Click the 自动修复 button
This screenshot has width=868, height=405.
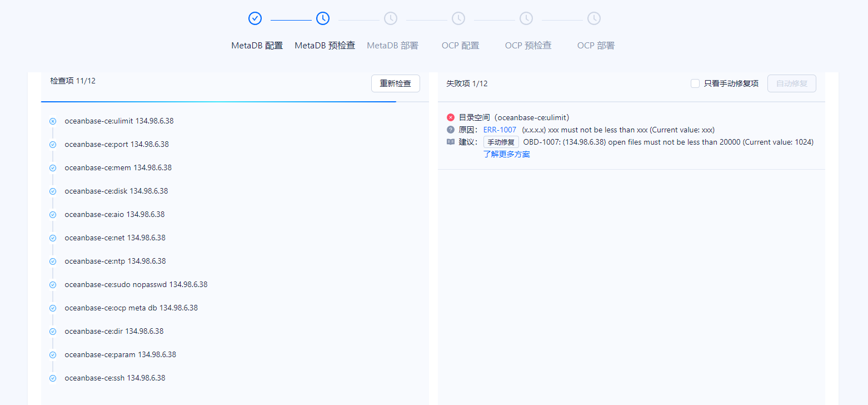pyautogui.click(x=792, y=83)
